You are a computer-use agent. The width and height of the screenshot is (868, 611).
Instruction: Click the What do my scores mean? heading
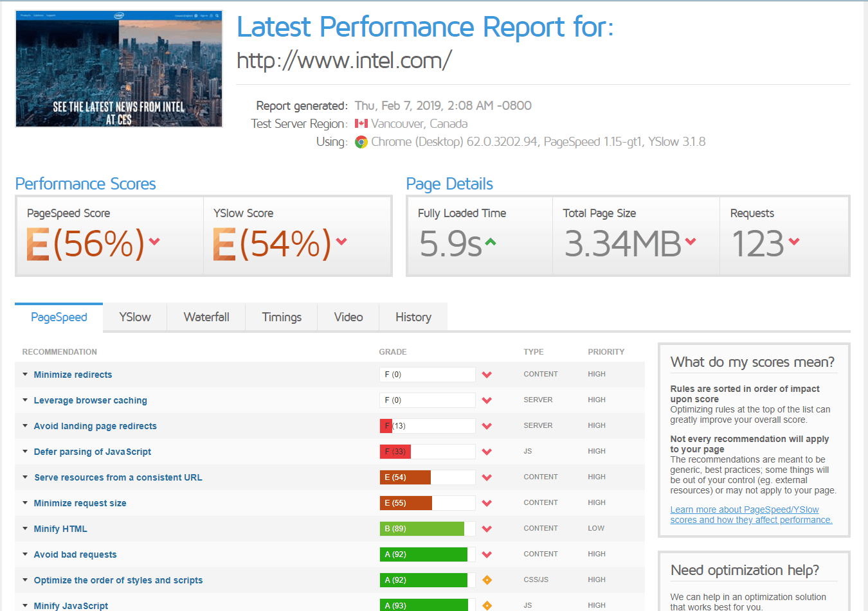tap(752, 362)
